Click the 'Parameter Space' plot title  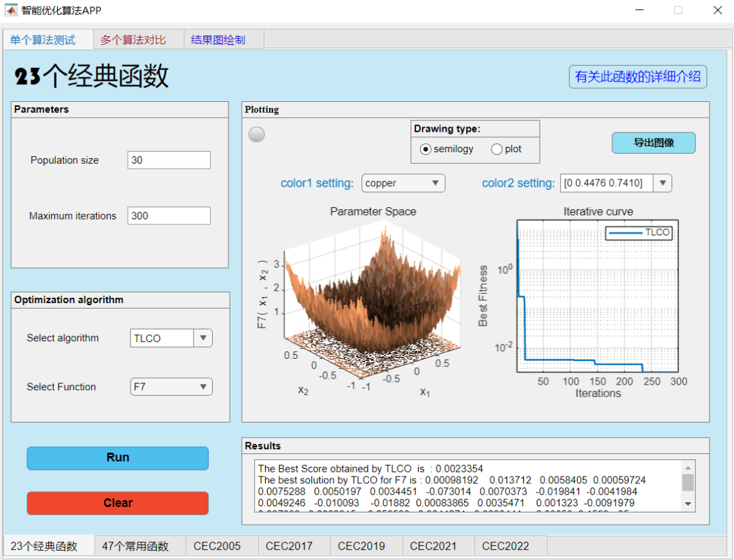373,211
